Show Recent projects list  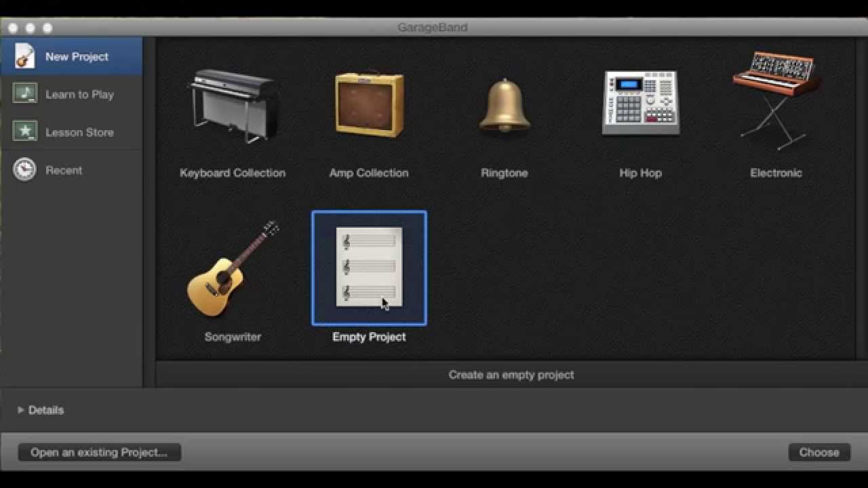click(x=71, y=170)
